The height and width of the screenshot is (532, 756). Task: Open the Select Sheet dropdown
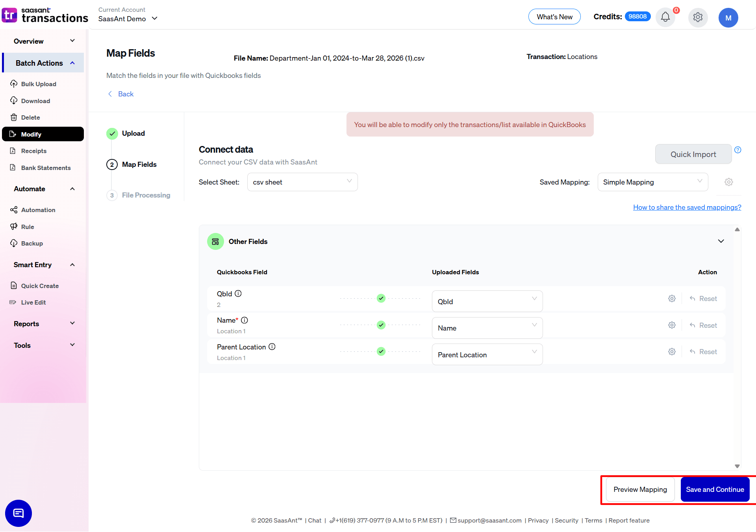coord(302,182)
